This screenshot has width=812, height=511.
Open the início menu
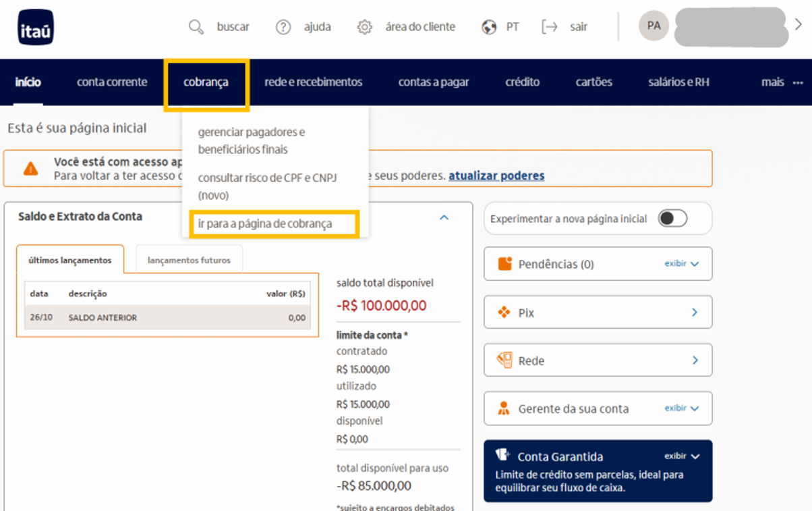(x=28, y=82)
